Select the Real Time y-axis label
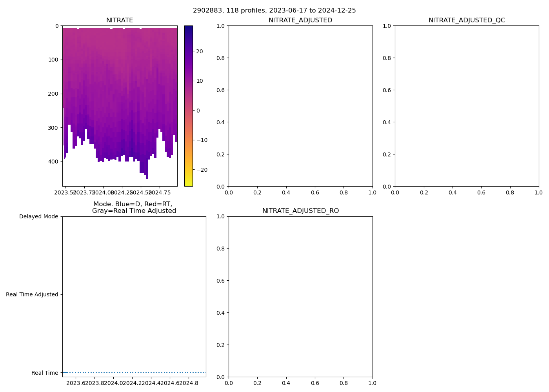The height and width of the screenshot is (392, 549). tap(45, 373)
